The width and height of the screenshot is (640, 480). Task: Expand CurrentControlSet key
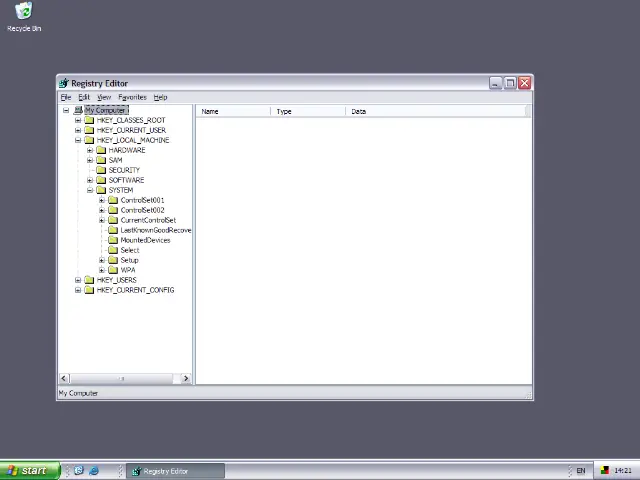[x=102, y=220]
